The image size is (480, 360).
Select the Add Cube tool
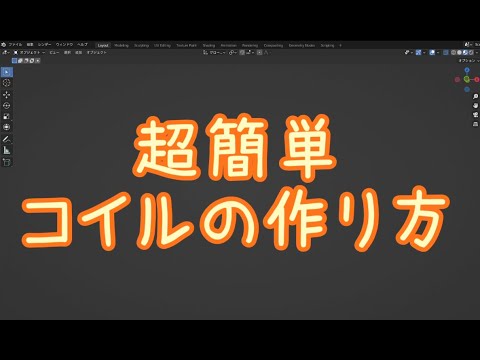(x=7, y=162)
